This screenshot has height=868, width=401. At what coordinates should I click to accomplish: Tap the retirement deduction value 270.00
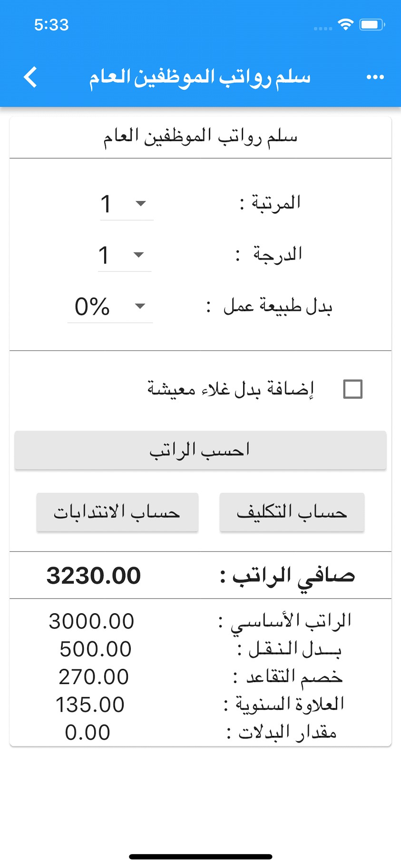point(94,677)
